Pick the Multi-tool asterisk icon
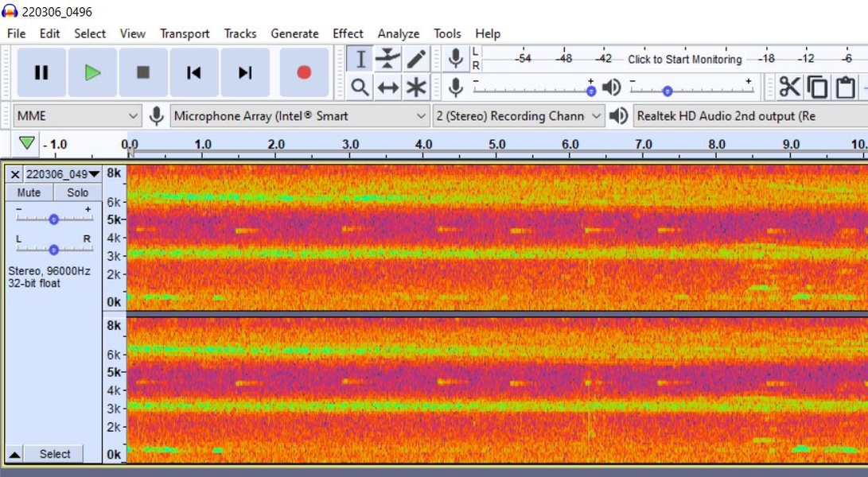868x477 pixels. coord(416,87)
